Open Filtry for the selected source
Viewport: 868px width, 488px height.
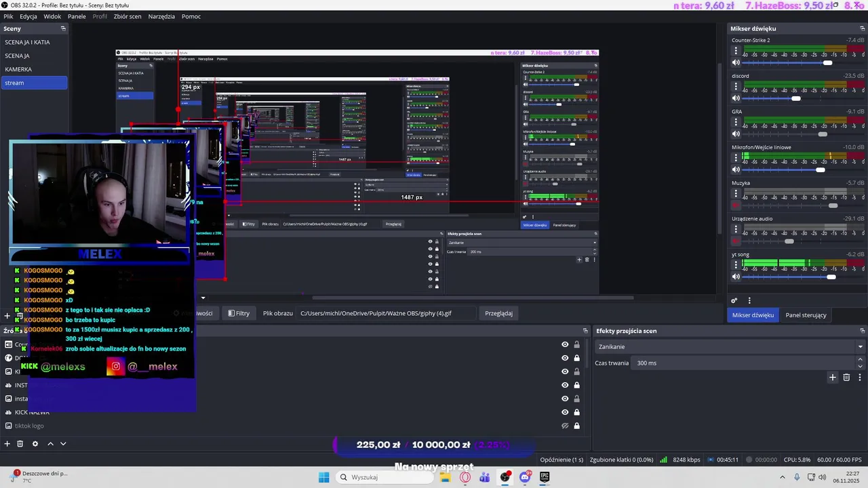pyautogui.click(x=239, y=313)
